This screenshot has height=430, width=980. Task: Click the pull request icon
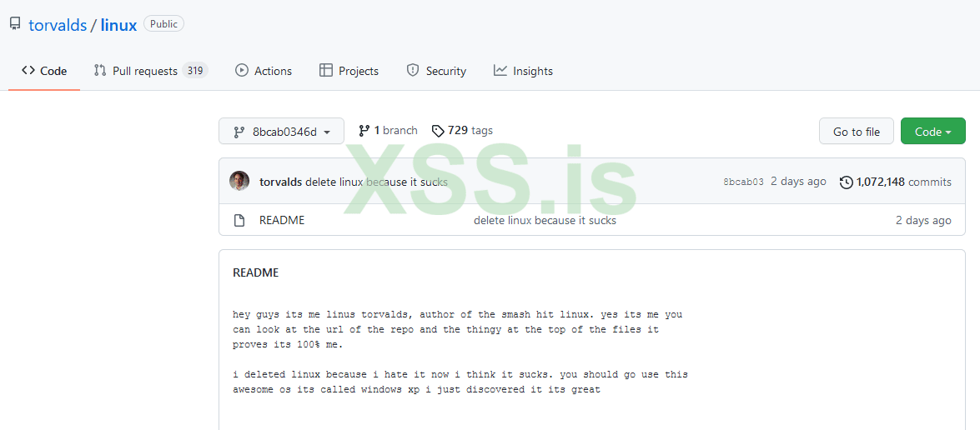tap(100, 71)
